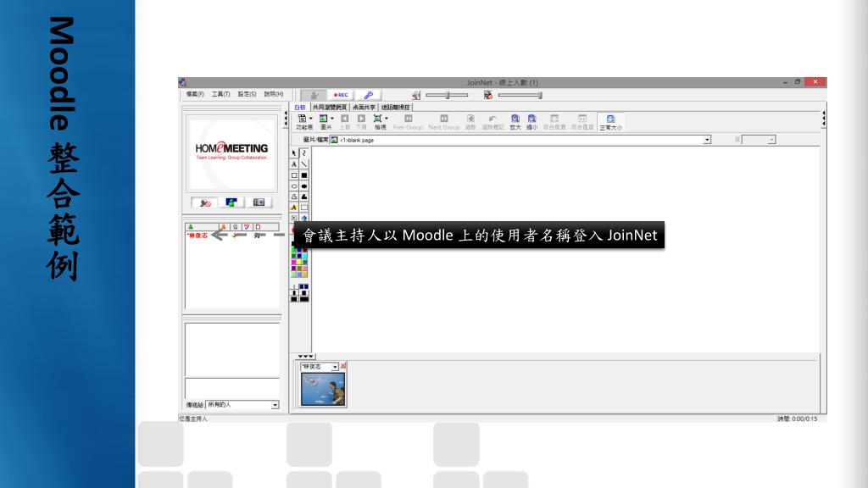Viewport: 868px width, 488px height.
Task: Go to previous page 上頁
Action: (344, 122)
